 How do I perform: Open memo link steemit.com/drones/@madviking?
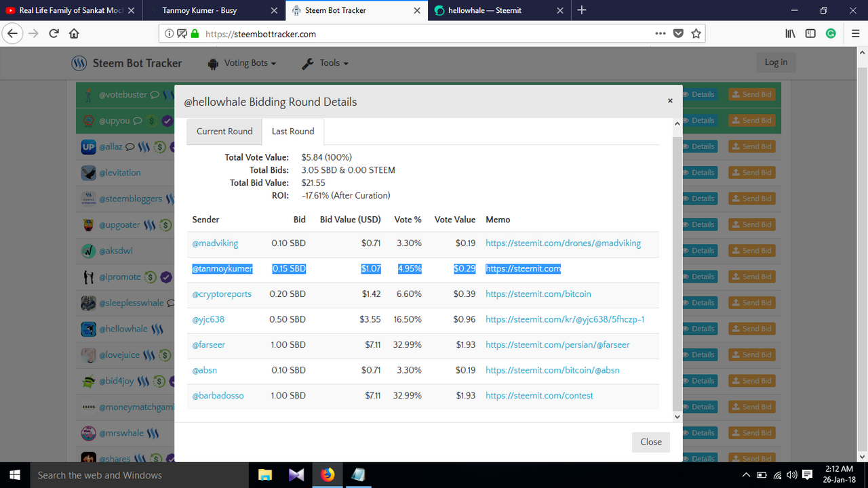coord(563,243)
